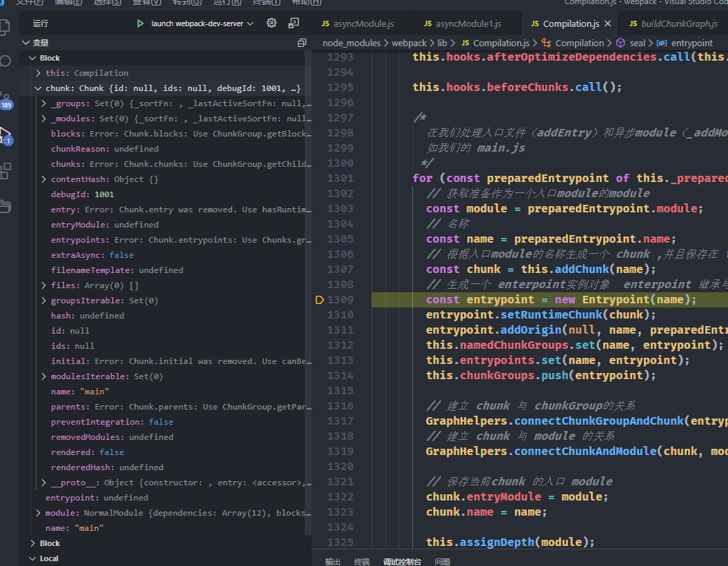Click the variables panel vertical scrollbar
Screen dimensions: 728x566
coord(308,292)
